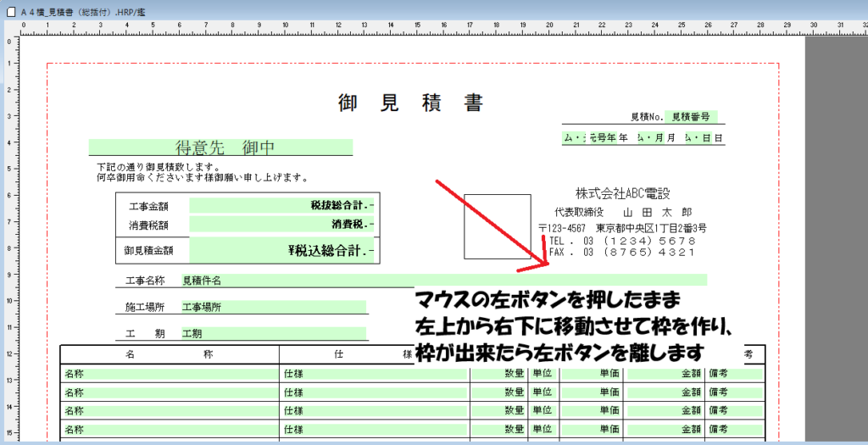Viewport: 868px width, 445px height.
Task: Select the 元号年 date field
Action: pyautogui.click(x=603, y=138)
